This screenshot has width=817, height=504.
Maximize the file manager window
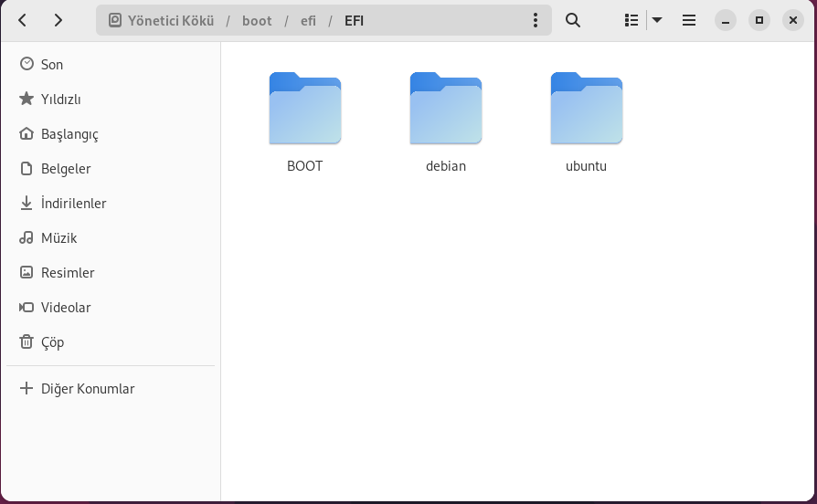click(x=759, y=20)
